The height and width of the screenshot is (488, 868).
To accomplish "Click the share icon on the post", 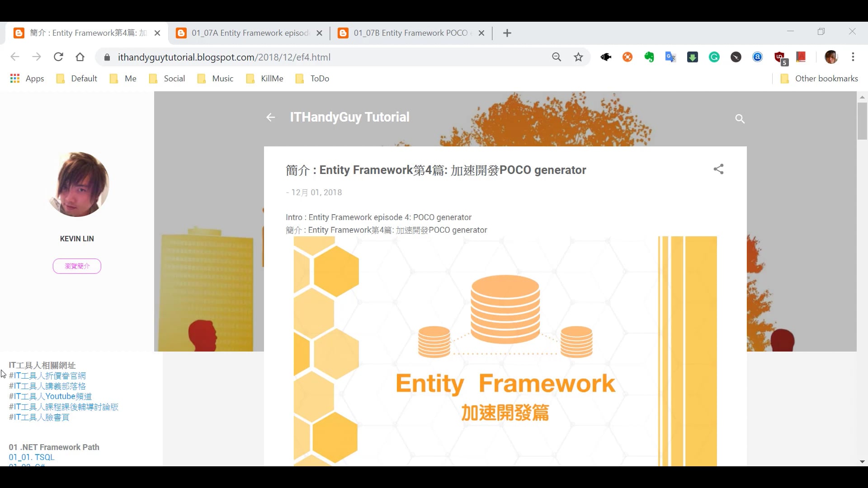I will pyautogui.click(x=718, y=169).
